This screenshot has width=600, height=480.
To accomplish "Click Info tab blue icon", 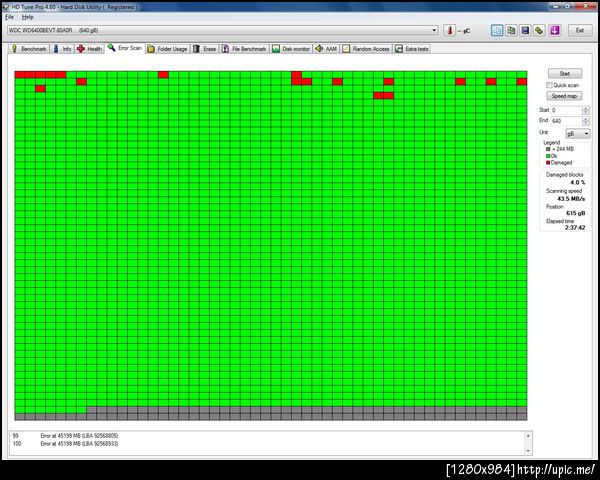I will click(x=56, y=49).
